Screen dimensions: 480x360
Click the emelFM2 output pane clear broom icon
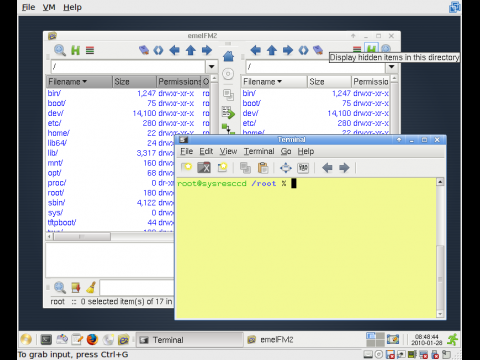coord(91,287)
